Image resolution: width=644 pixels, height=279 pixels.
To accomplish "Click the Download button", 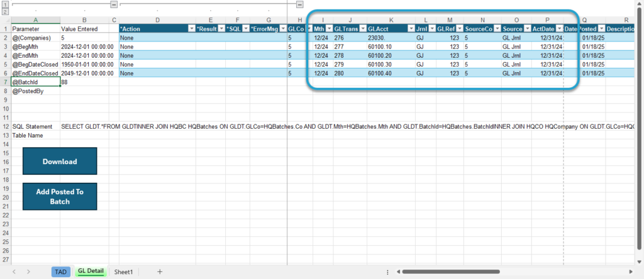I will click(60, 161).
